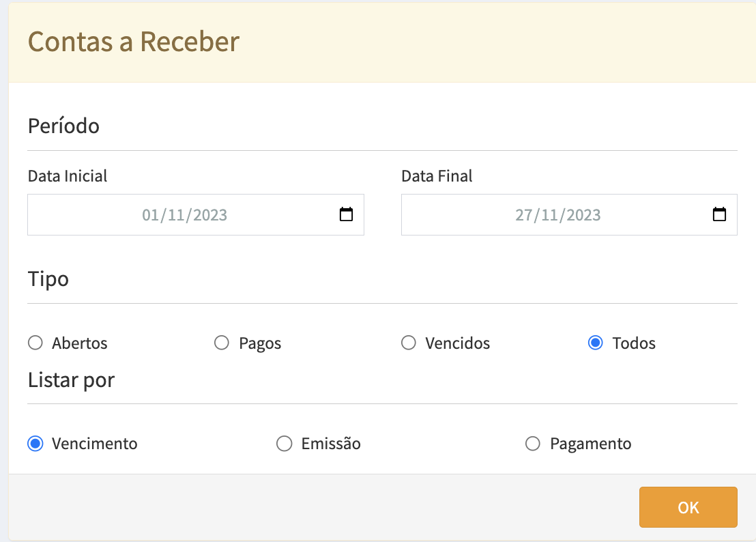Select day 27 in Data Final
This screenshot has height=542, width=756.
point(523,216)
